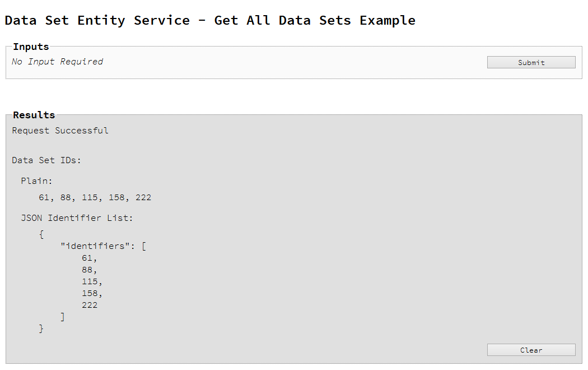The height and width of the screenshot is (370, 588).
Task: Select the closing curly brace of JSON
Action: [41, 329]
